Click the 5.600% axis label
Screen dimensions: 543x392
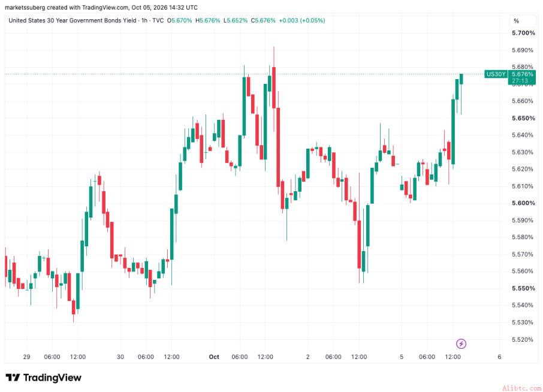(523, 203)
